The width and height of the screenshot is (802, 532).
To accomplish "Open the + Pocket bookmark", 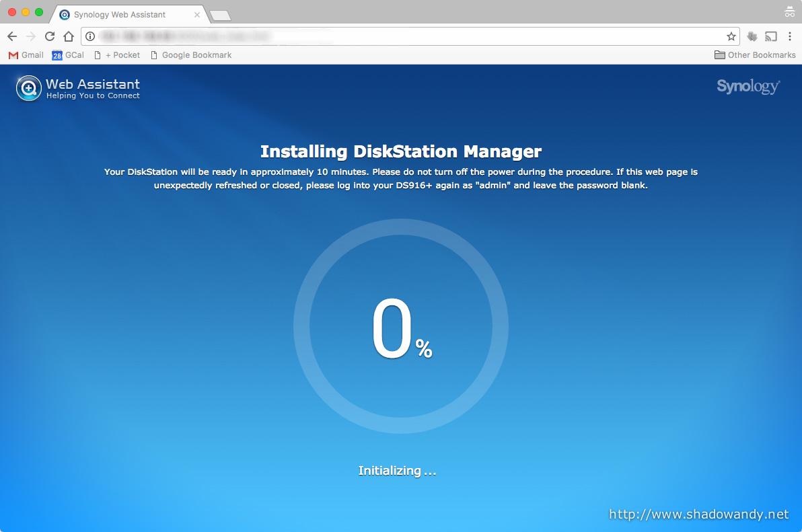I will (117, 55).
